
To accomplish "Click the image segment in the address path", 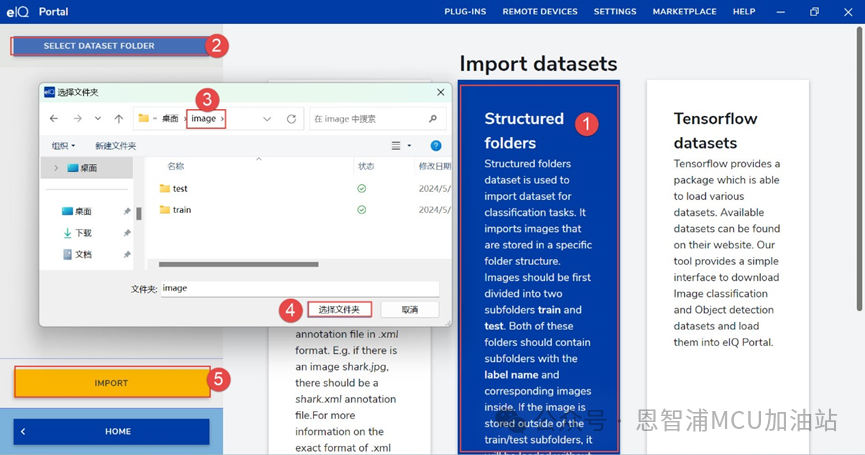I will click(x=204, y=119).
